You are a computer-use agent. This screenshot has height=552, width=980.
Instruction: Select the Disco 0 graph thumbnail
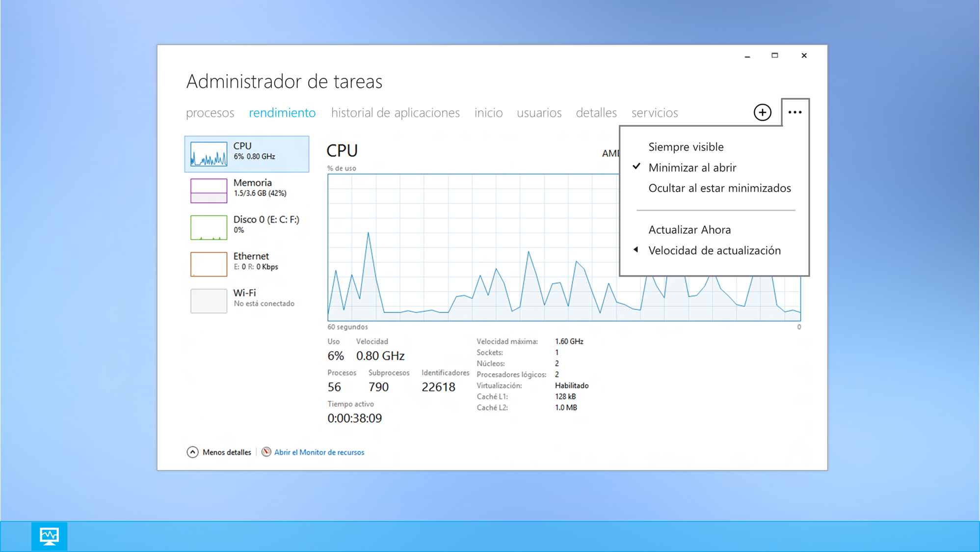[x=209, y=227]
